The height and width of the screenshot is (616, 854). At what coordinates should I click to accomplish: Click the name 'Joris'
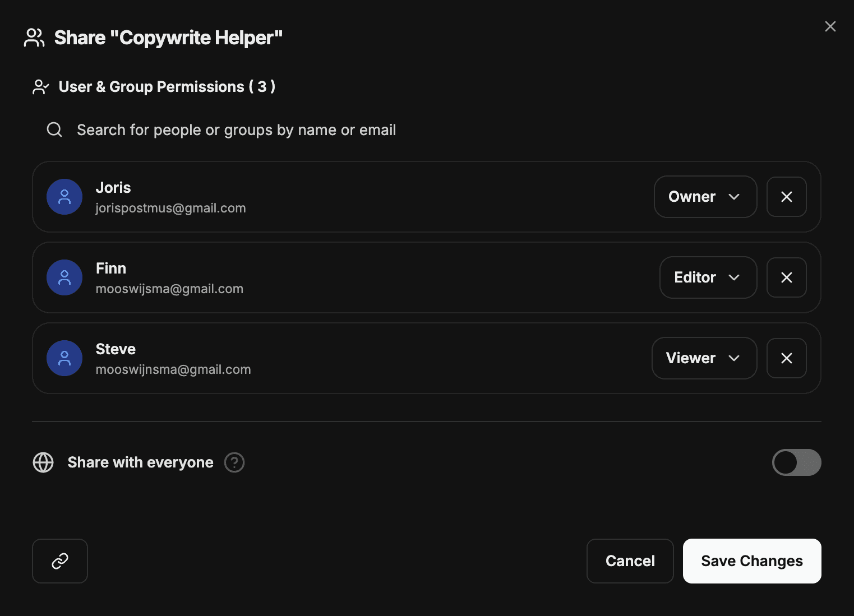[113, 188]
